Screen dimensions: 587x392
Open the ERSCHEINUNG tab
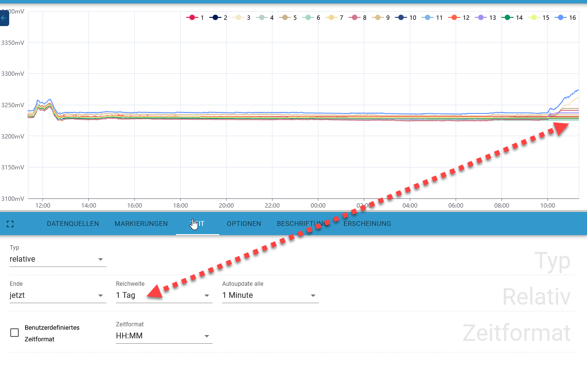pos(367,224)
